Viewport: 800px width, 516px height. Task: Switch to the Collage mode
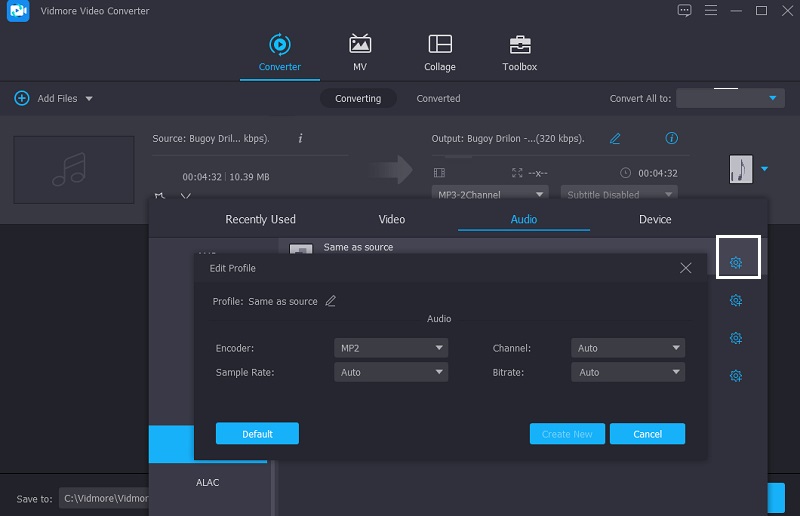439,45
